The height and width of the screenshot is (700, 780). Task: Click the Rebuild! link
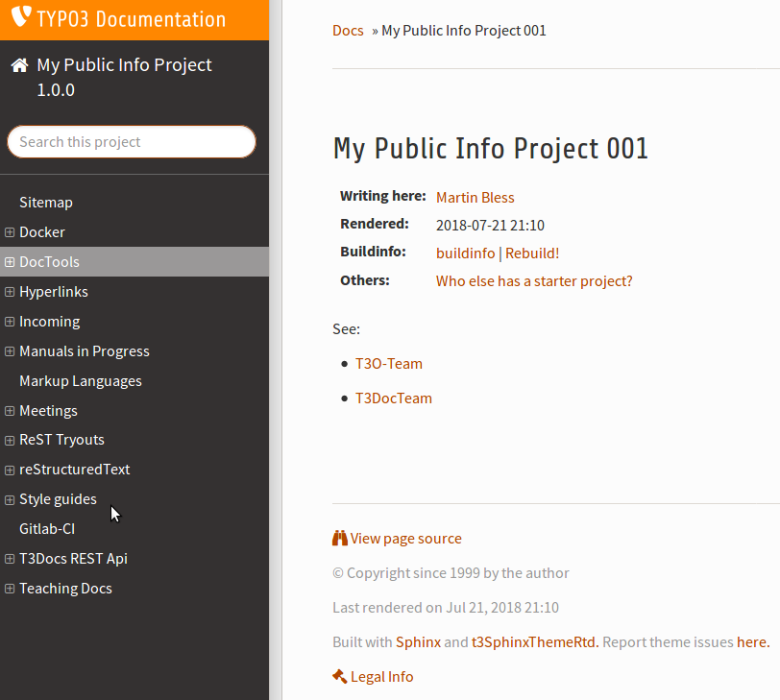532,253
